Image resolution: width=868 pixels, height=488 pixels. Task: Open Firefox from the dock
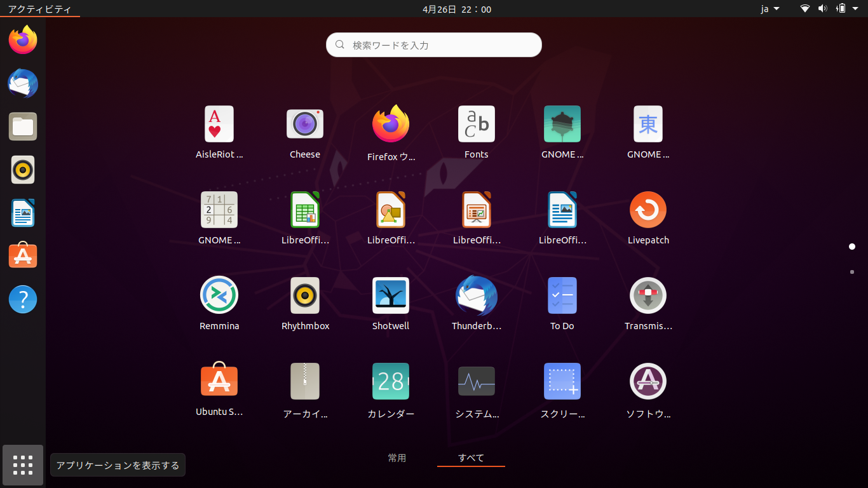coord(23,40)
